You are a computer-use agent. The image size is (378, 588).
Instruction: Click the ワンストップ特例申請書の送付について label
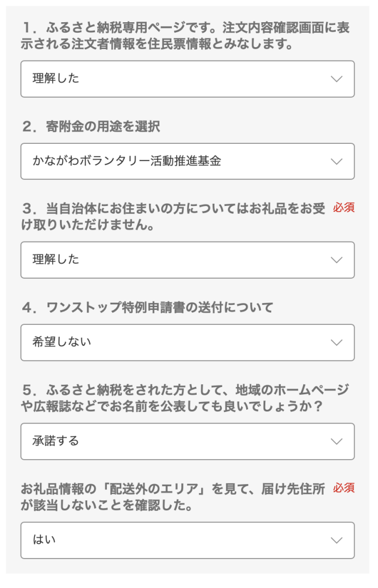tap(147, 308)
